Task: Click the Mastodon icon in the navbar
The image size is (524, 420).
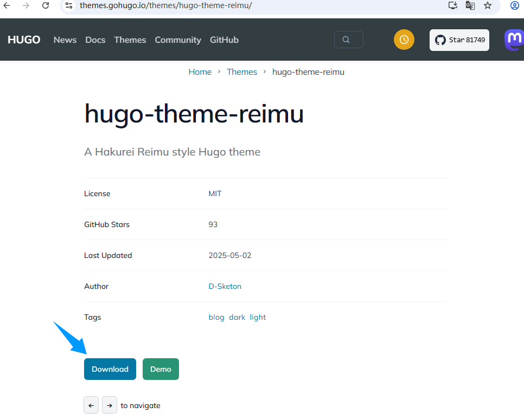Action: click(x=514, y=39)
